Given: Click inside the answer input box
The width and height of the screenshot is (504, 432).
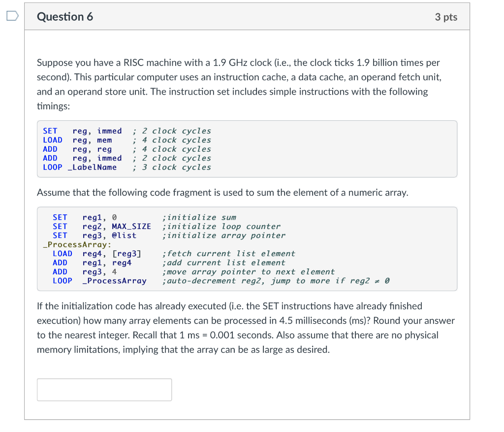Looking at the screenshot, I should 104,389.
